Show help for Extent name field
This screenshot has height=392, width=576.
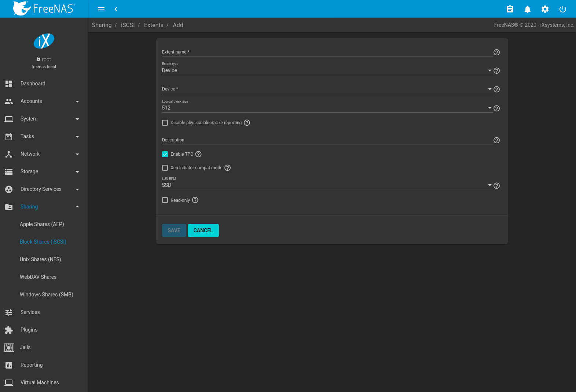point(496,52)
